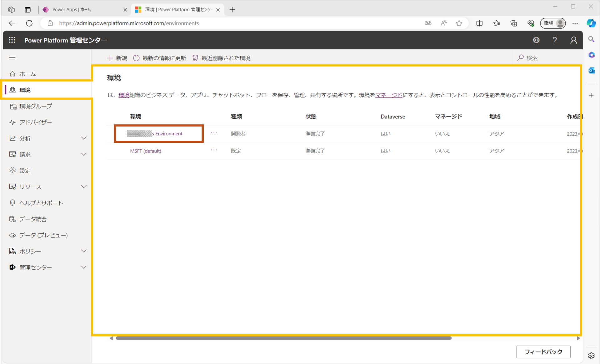Click the フィードバック button
This screenshot has height=364, width=600.
click(x=543, y=352)
